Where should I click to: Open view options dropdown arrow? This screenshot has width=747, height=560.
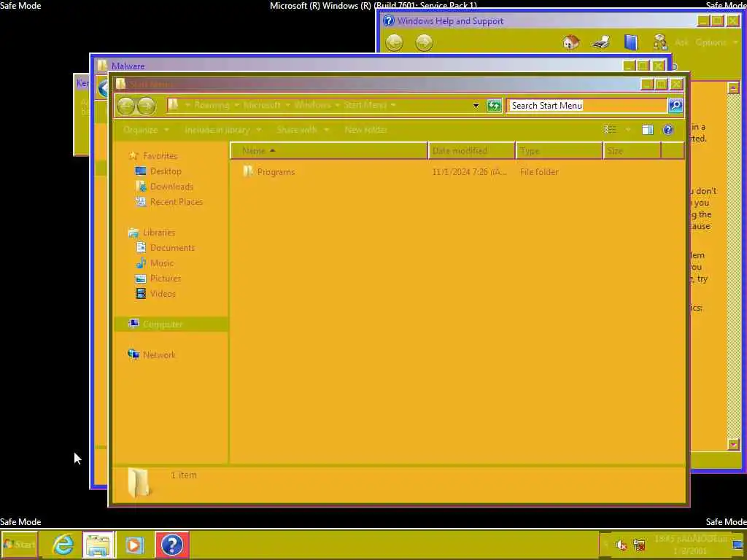628,130
